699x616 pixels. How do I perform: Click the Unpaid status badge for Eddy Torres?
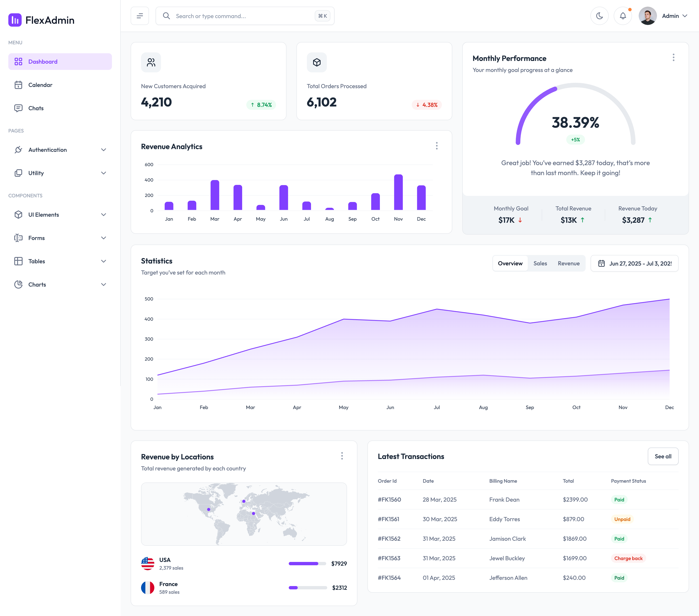point(622,519)
